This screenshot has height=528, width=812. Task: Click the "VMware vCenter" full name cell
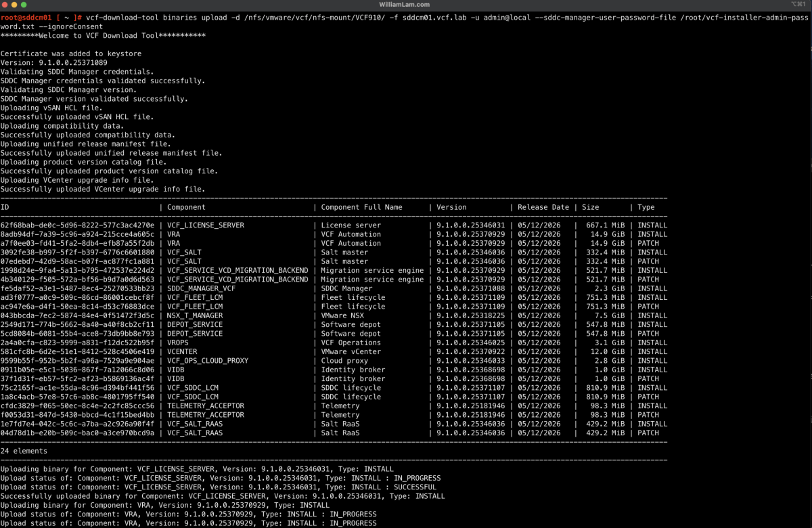tap(351, 351)
